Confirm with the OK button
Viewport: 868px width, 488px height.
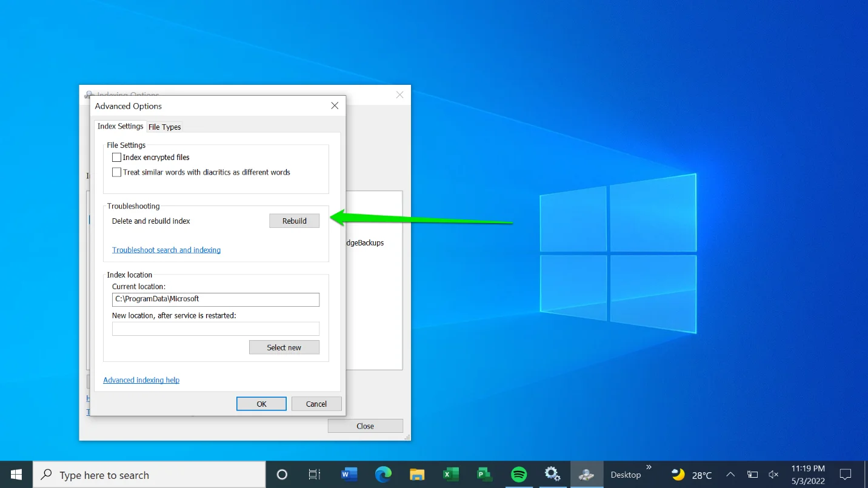click(261, 404)
